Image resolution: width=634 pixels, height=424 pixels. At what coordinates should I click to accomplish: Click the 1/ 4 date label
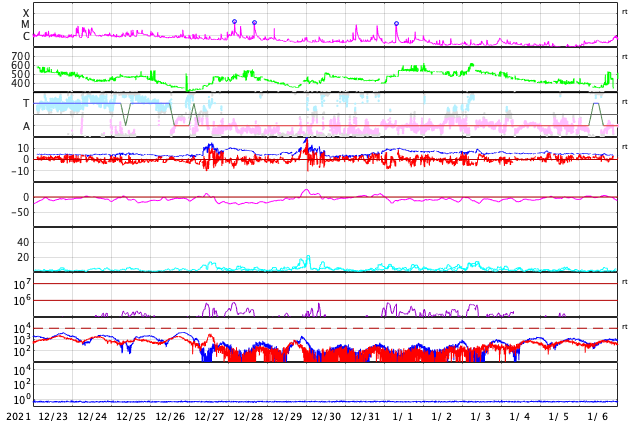pos(520,417)
